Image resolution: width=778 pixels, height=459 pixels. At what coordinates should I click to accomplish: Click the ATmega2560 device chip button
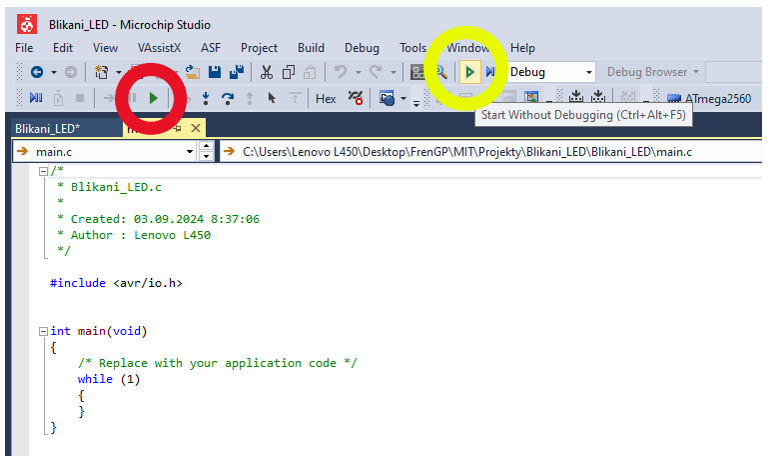(x=709, y=99)
